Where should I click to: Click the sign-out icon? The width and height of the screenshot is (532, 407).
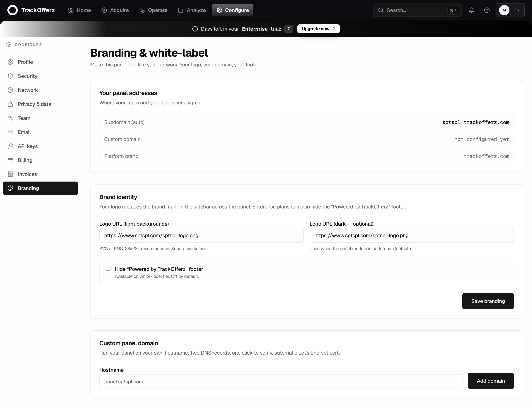517,10
